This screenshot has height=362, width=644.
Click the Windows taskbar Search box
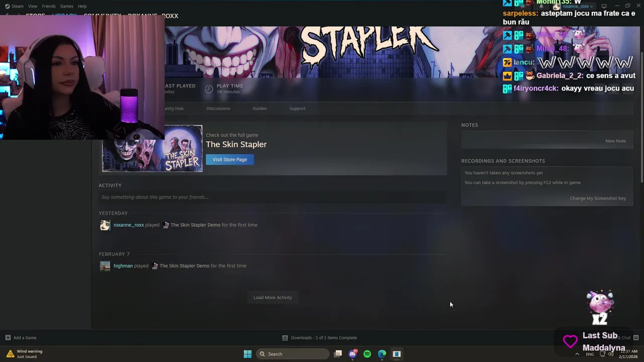point(293,354)
